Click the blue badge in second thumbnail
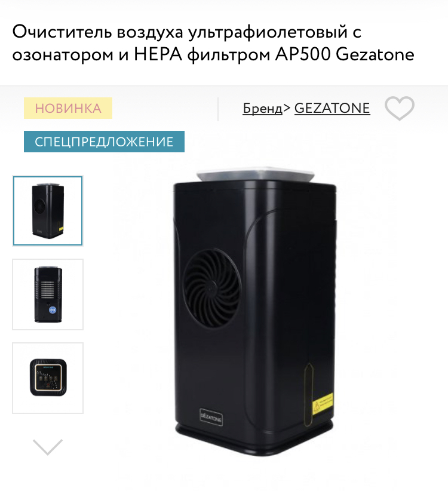The image size is (448, 491). (53, 310)
